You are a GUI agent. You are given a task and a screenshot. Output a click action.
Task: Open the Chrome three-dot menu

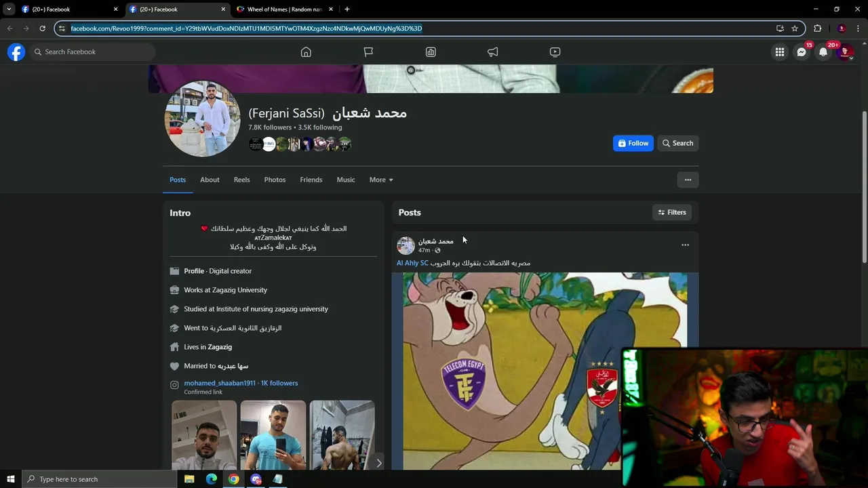click(859, 28)
